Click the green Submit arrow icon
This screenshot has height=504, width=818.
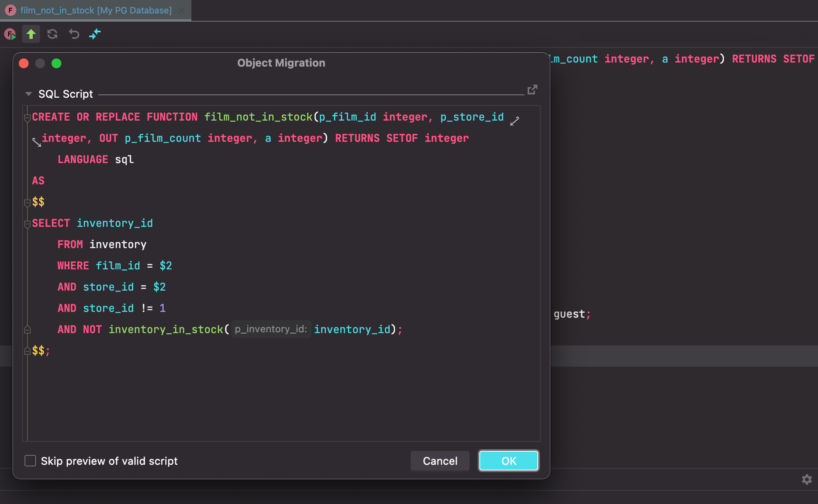point(31,34)
